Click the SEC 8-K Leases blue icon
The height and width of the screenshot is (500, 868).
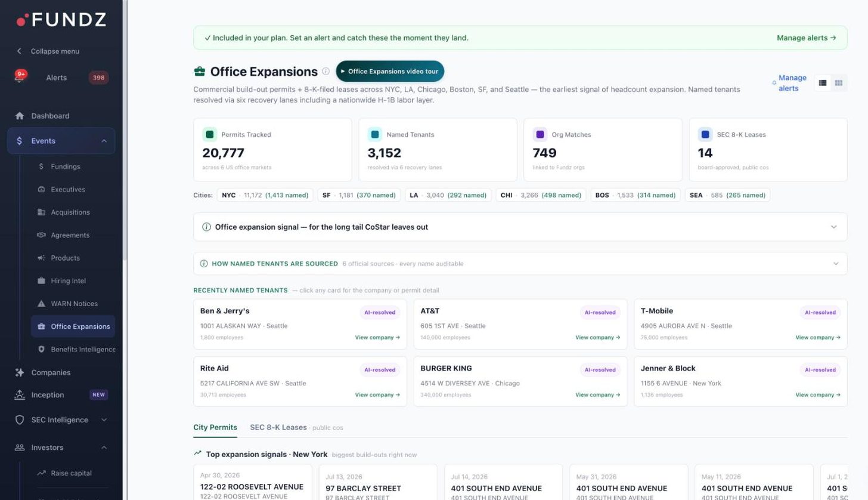click(x=705, y=134)
